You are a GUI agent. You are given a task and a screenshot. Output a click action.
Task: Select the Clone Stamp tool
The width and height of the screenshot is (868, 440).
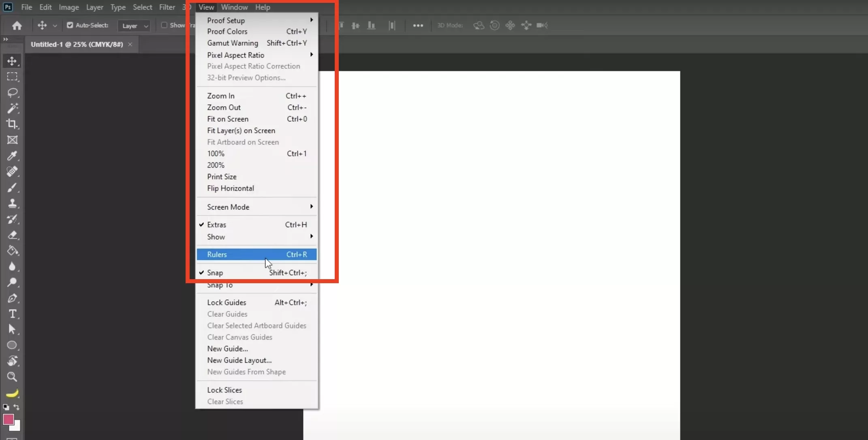click(12, 203)
